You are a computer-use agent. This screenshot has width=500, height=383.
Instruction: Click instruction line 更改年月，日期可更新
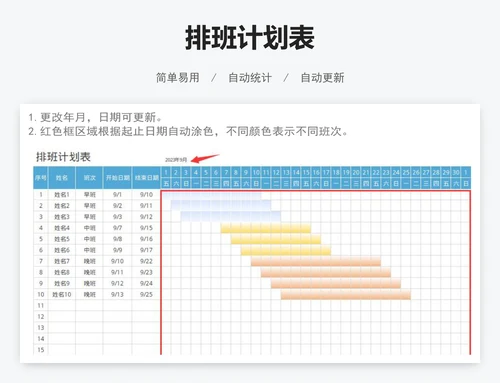click(95, 117)
